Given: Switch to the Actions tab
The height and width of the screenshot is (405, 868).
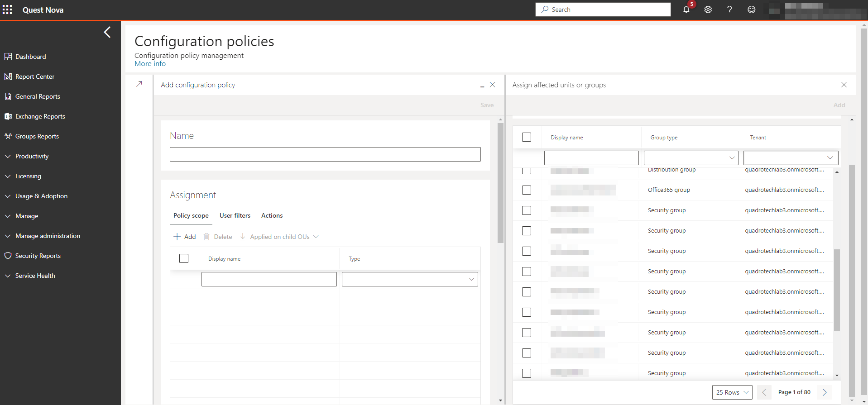Looking at the screenshot, I should 272,215.
